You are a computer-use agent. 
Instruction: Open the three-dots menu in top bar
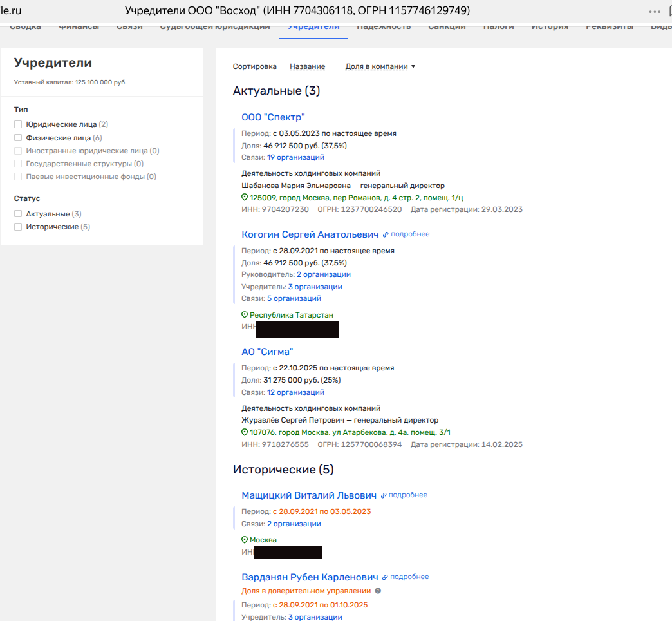[x=655, y=11]
